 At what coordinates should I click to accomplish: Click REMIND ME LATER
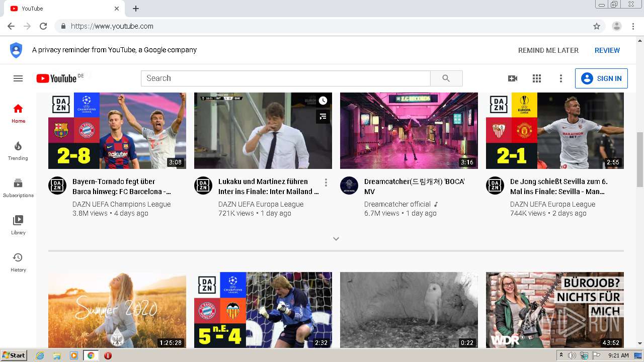point(548,50)
